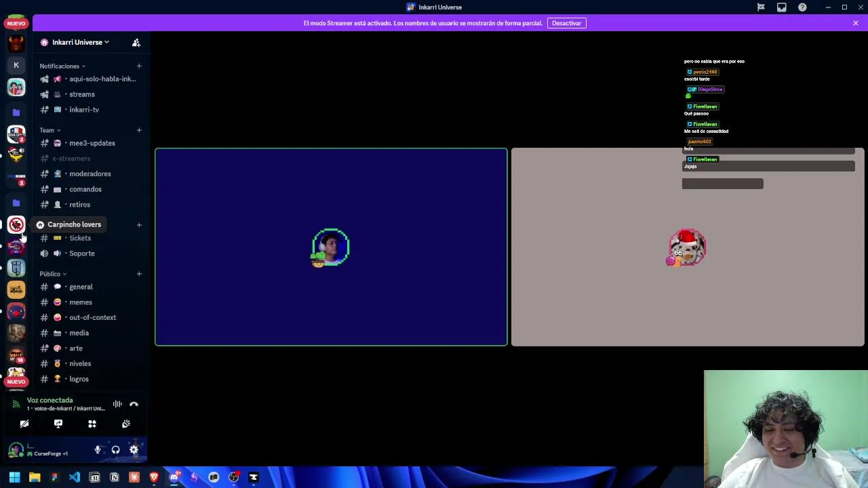The image size is (868, 488).
Task: Select the gray voice participant tile
Action: tap(688, 247)
